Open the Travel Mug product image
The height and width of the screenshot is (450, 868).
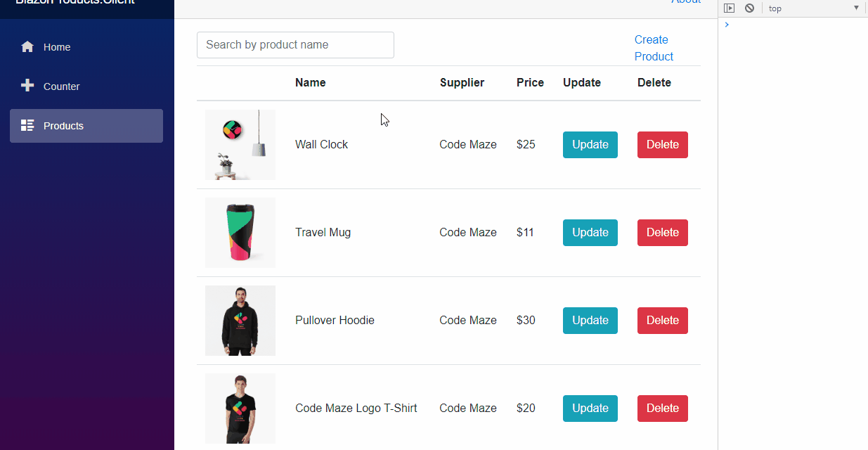coord(240,233)
